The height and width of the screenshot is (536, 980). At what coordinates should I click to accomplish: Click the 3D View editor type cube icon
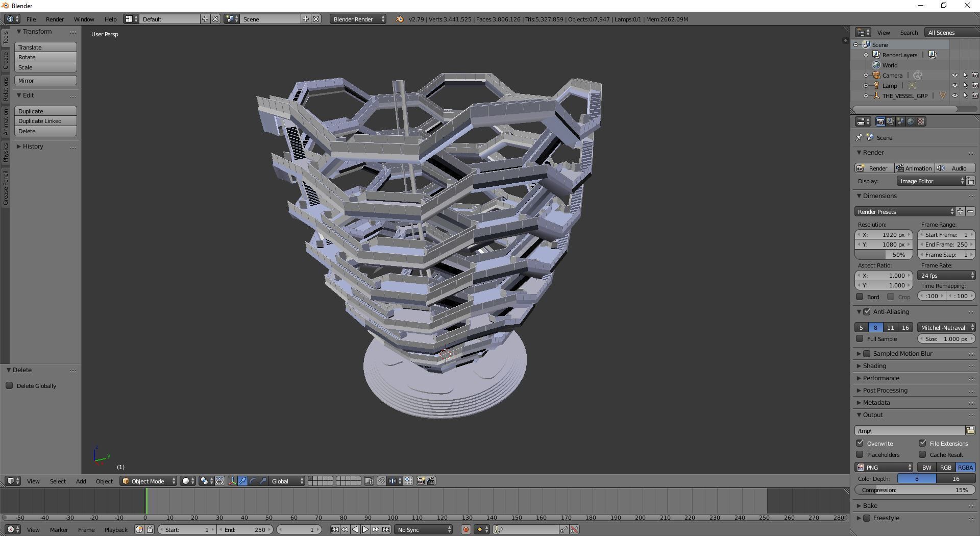(13, 481)
